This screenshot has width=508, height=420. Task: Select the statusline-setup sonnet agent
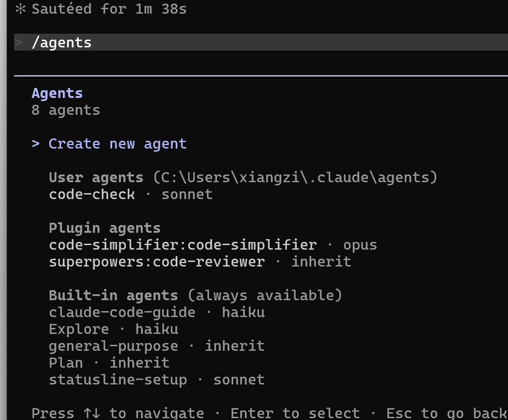coord(157,379)
